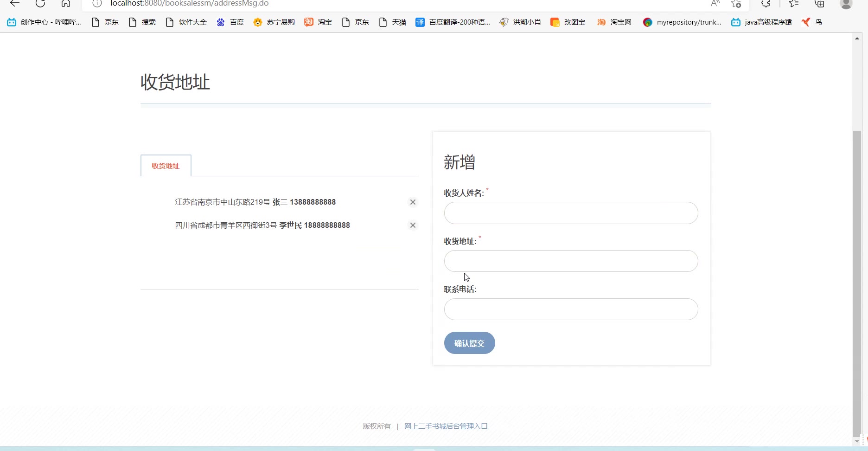Open the 洪湖小肖 bookmark
This screenshot has width=868, height=451.
[520, 22]
